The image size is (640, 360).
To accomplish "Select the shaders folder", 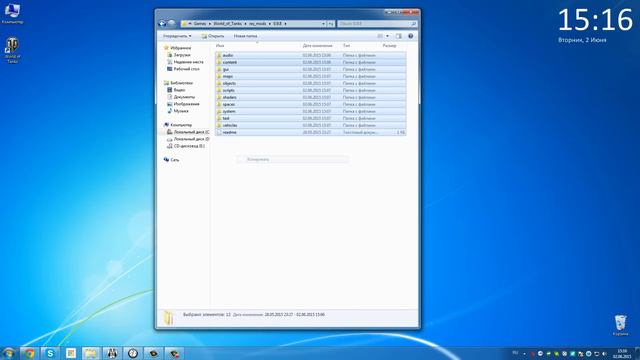I will [311, 97].
